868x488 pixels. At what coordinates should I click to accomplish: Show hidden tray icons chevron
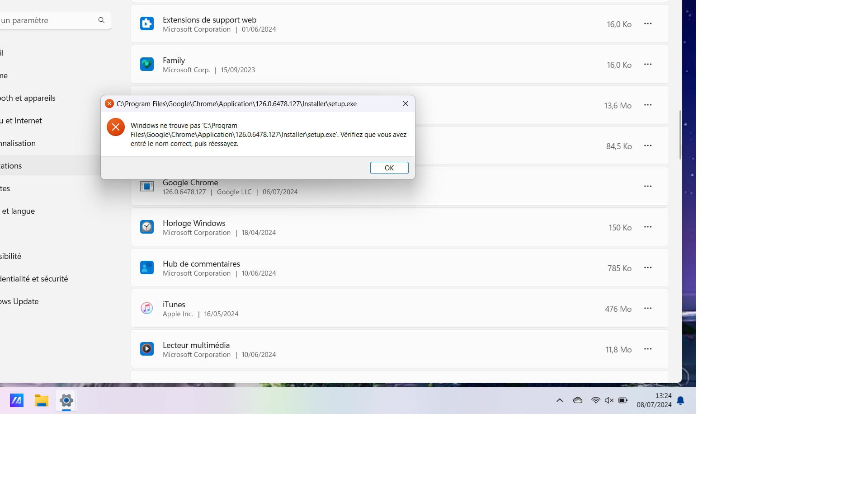coord(560,400)
